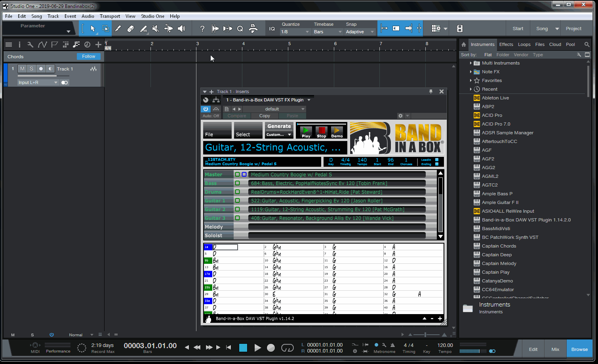Viewport: 598px width, 364px height.
Task: Switch to the Loops browser tab
Action: (x=524, y=44)
